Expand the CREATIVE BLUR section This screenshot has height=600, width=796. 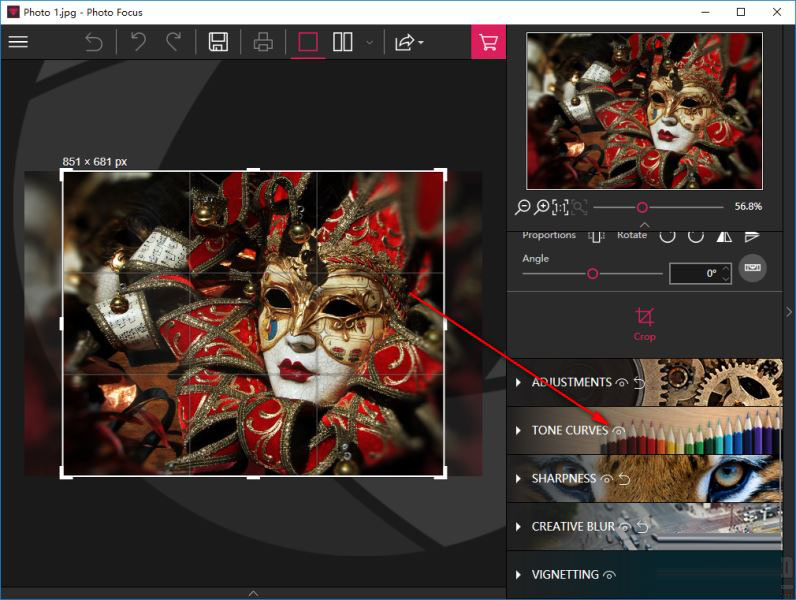(x=518, y=527)
